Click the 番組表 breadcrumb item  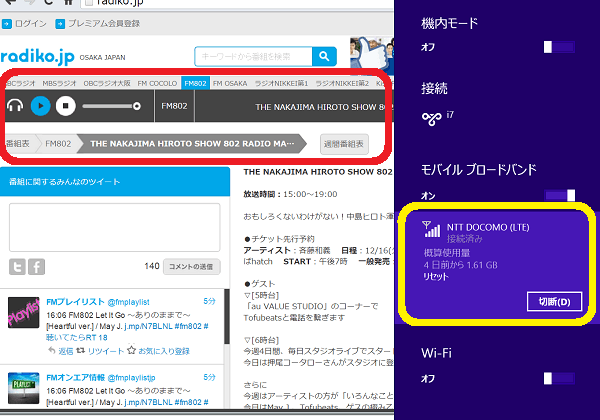[18, 144]
